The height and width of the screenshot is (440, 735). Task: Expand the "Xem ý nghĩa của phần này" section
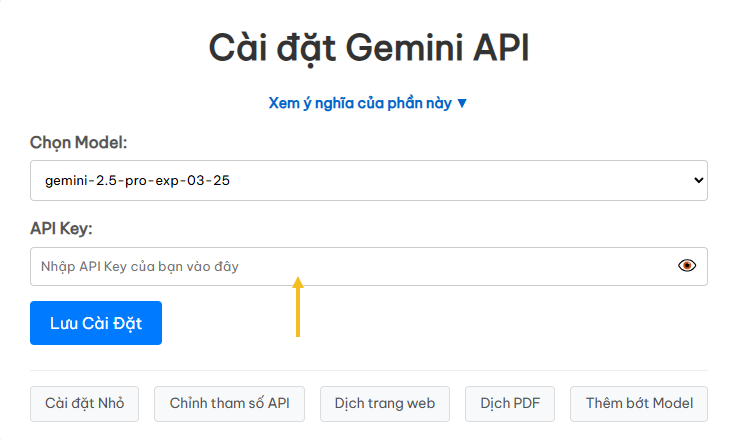click(360, 103)
